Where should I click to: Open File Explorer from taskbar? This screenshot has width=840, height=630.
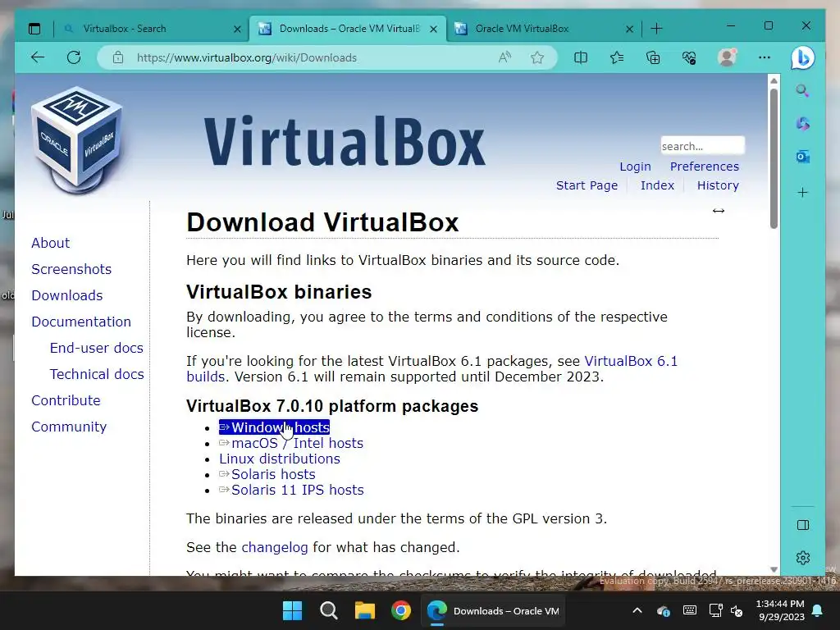(x=365, y=610)
